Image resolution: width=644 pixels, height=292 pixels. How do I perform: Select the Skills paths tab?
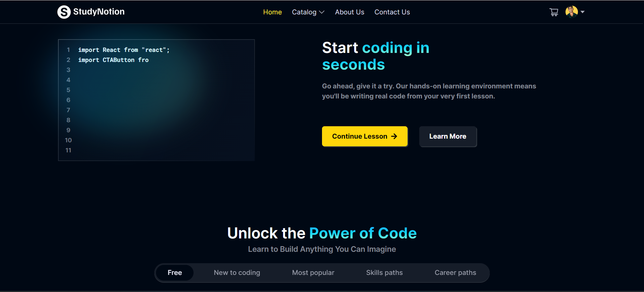click(x=384, y=273)
